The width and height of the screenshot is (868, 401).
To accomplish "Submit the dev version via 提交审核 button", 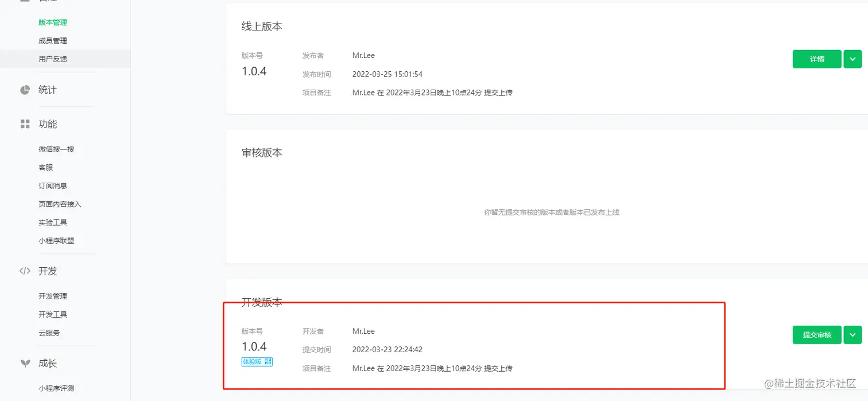I will [x=816, y=334].
